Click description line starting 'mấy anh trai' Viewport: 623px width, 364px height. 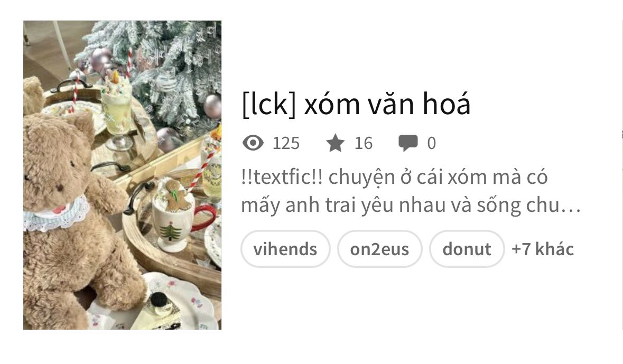pos(411,206)
